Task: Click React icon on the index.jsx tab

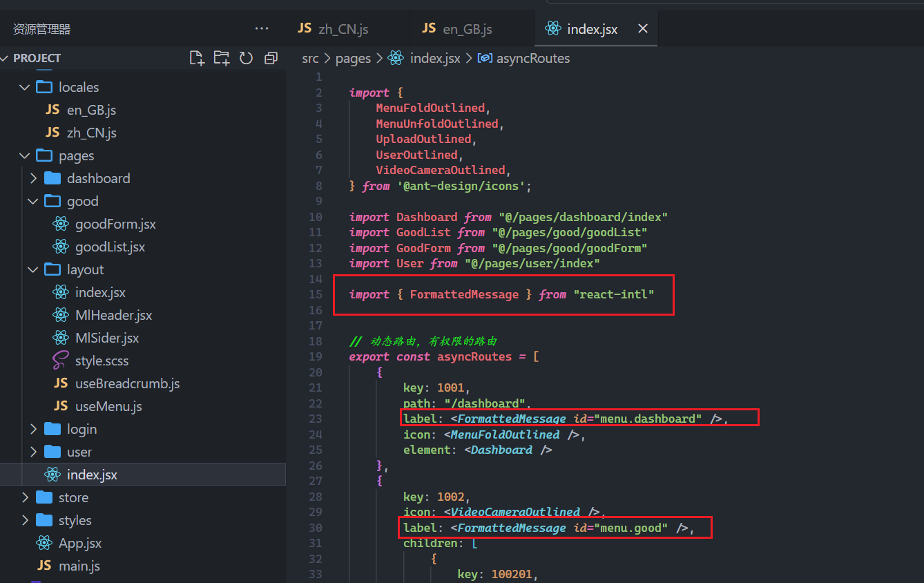Action: (552, 28)
